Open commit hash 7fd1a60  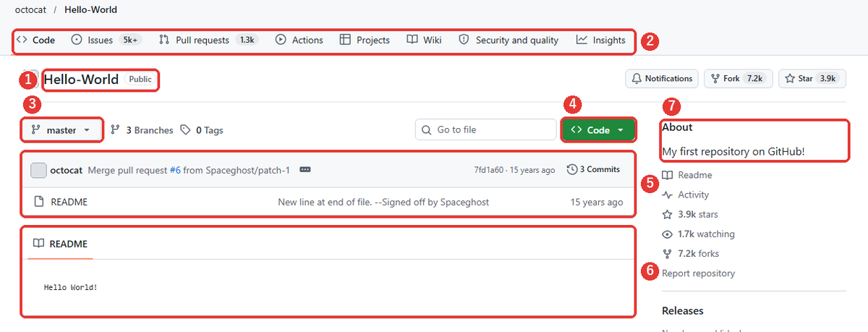[489, 170]
